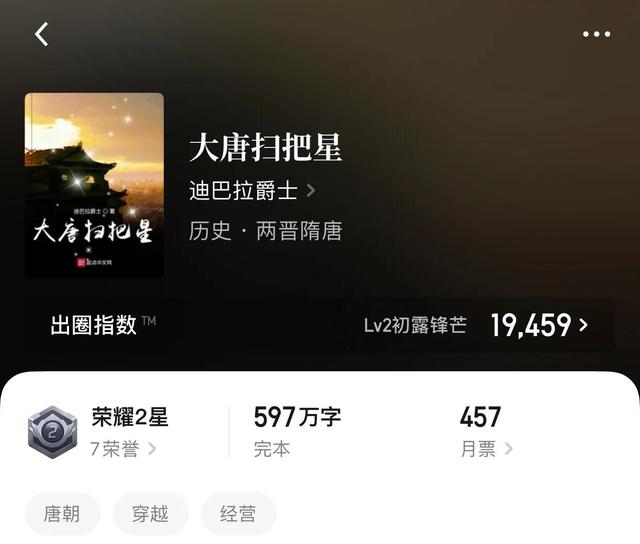Open author 迪巴拉爵士 page
The image size is (640, 544).
[243, 191]
